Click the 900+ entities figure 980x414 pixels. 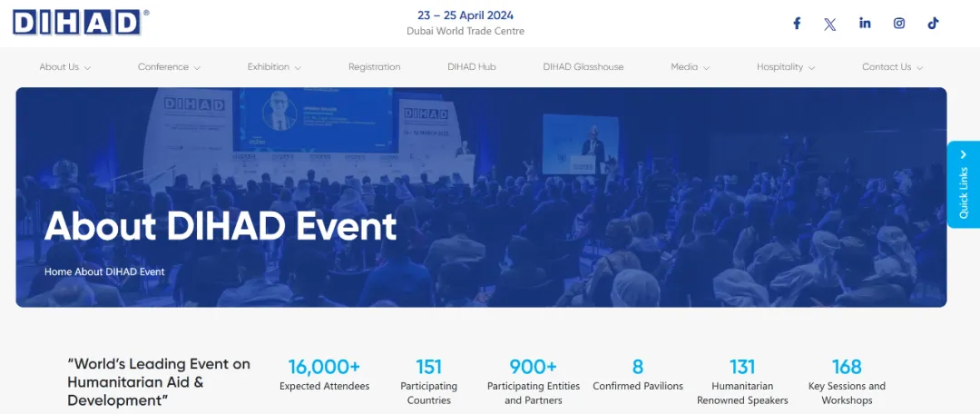click(534, 367)
